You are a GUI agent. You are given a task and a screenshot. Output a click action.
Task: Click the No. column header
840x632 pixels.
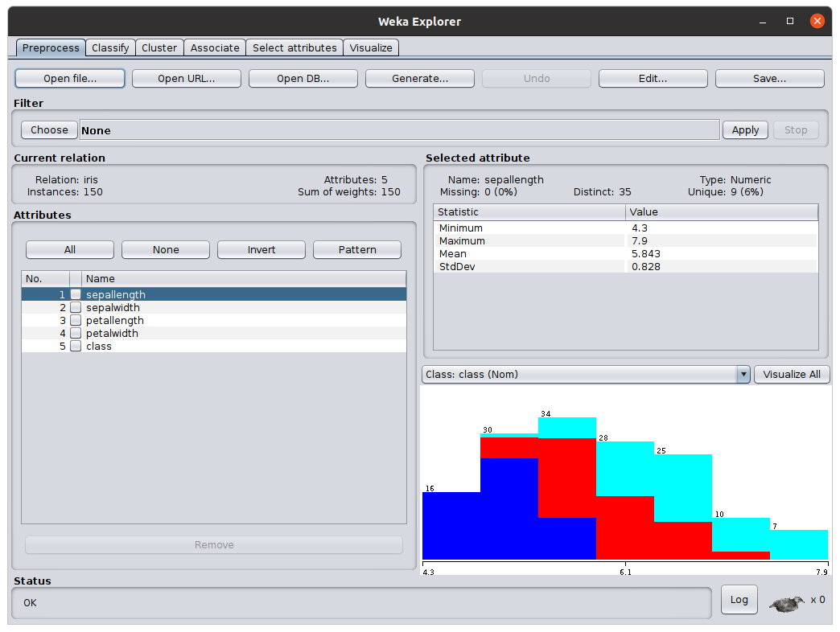coord(46,279)
